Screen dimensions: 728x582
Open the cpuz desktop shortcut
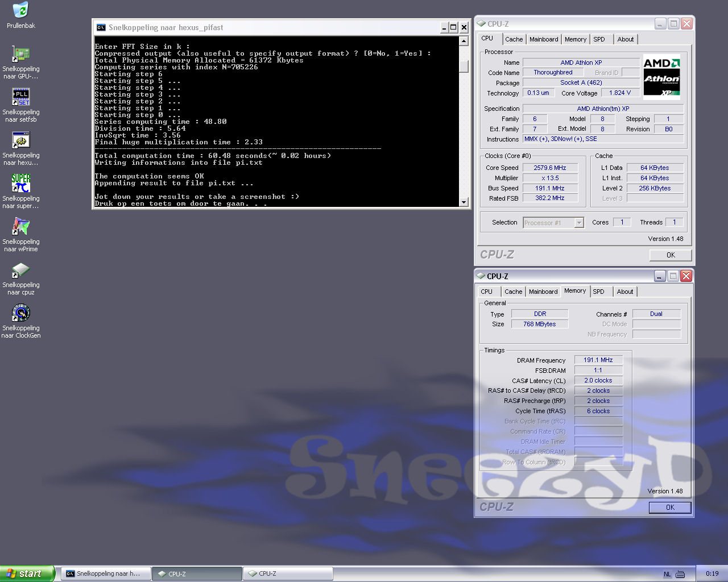pyautogui.click(x=20, y=270)
